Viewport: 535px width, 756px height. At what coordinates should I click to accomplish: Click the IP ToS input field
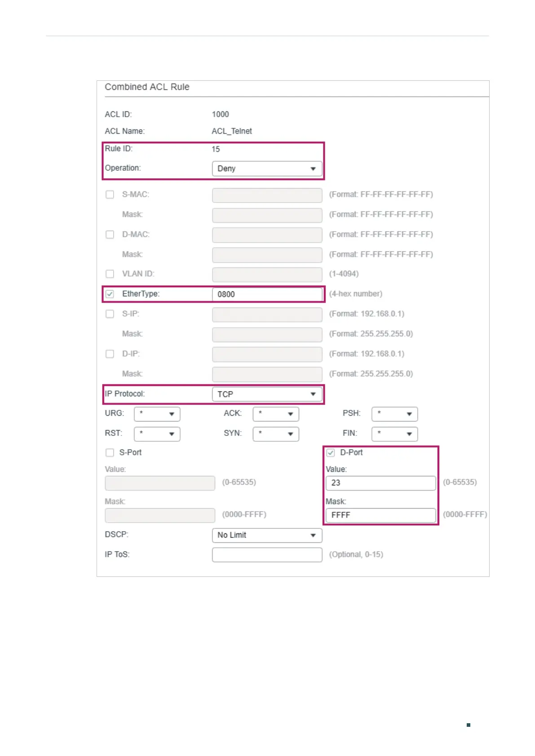[x=267, y=555]
